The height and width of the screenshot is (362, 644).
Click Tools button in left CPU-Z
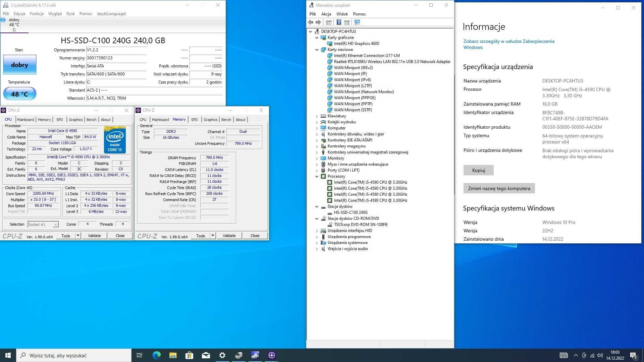coord(66,236)
